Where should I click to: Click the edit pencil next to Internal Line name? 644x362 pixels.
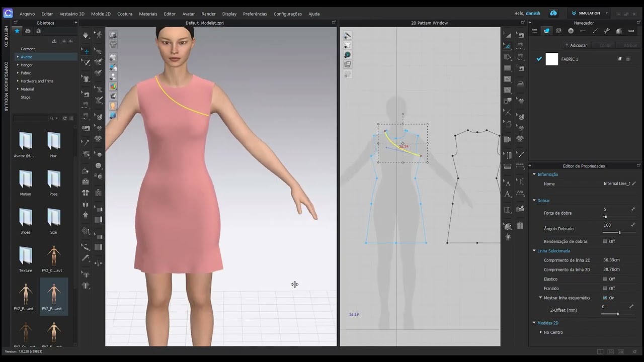tap(633, 184)
